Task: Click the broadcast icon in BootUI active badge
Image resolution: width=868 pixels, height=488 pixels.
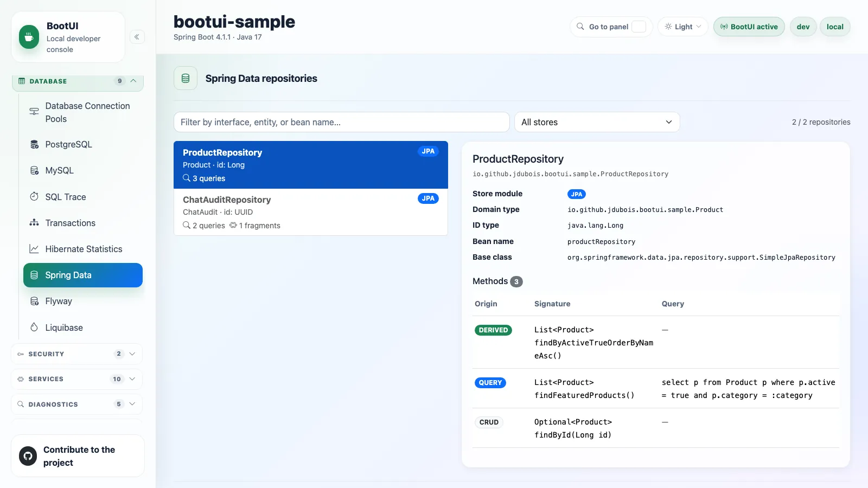Action: point(724,27)
